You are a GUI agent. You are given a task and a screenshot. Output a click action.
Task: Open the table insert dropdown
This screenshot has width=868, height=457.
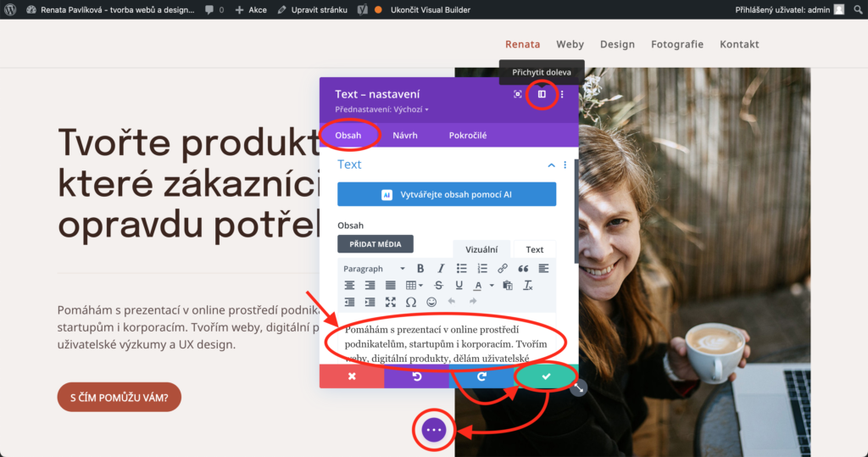[414, 285]
